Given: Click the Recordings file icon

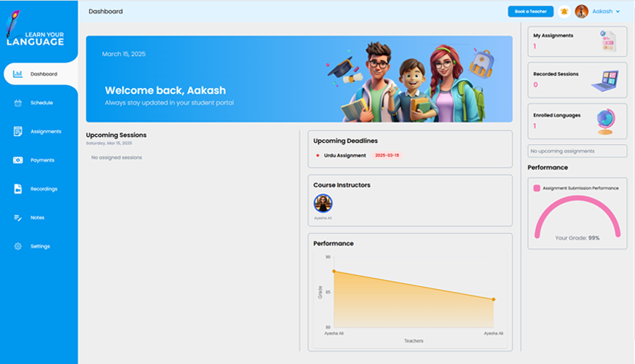Looking at the screenshot, I should [17, 189].
